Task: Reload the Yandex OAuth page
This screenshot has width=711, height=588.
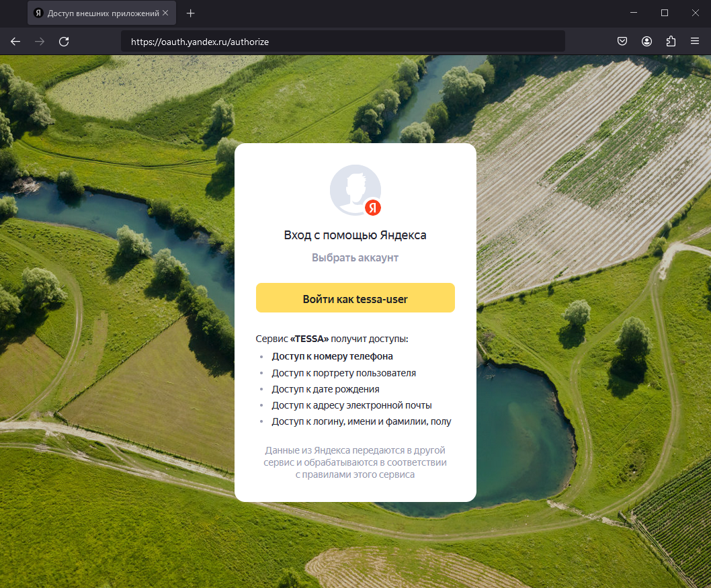Action: (x=64, y=42)
